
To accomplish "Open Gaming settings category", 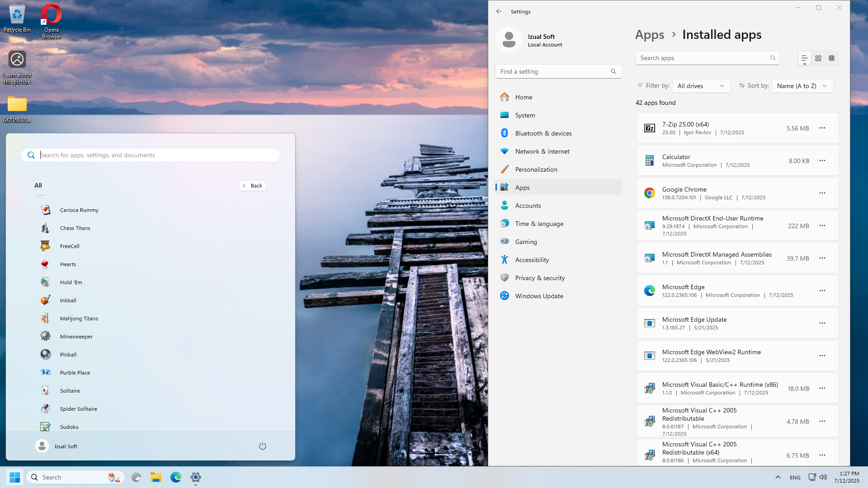I will 559,242.
